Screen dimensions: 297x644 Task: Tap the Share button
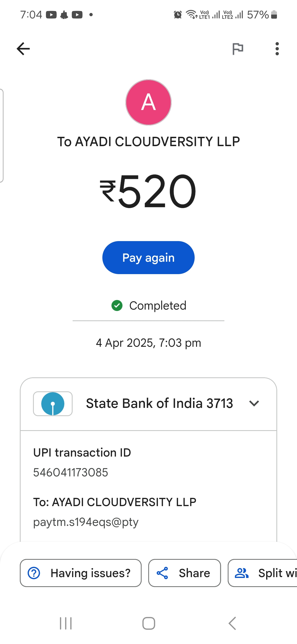pyautogui.click(x=185, y=573)
